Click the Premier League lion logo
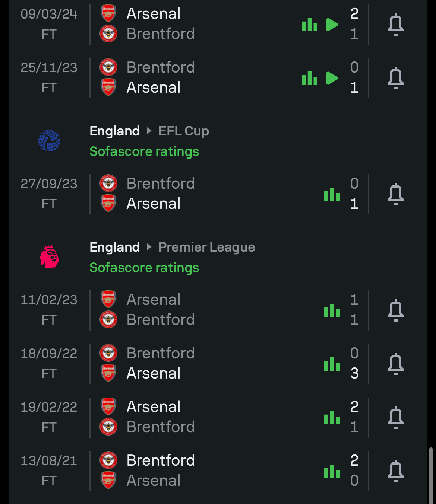Image resolution: width=436 pixels, height=504 pixels. (x=49, y=257)
